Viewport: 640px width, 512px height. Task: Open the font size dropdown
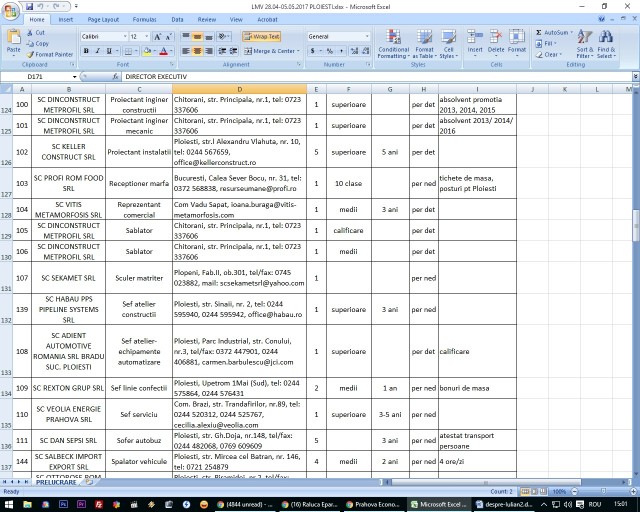[x=147, y=37]
